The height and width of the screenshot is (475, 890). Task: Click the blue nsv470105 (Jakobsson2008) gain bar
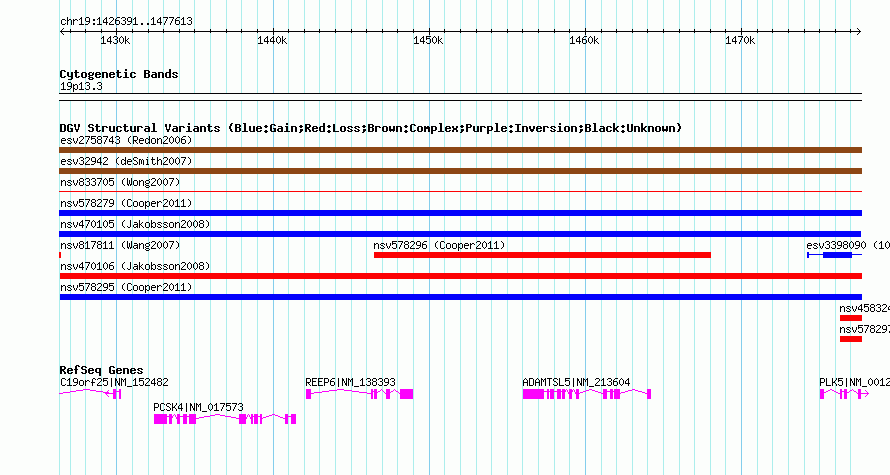coord(460,234)
